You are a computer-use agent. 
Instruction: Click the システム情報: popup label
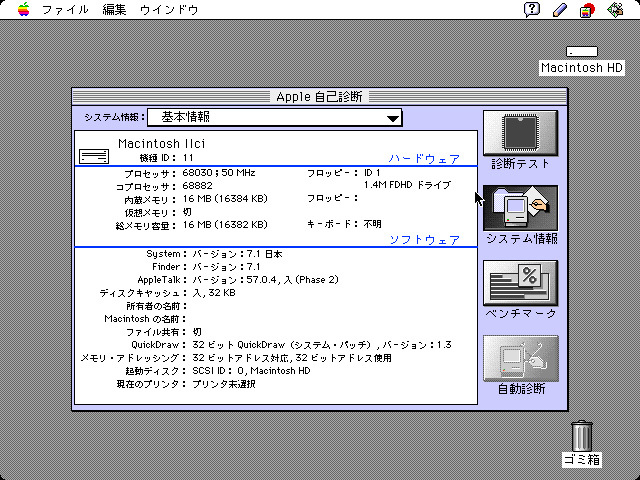tap(114, 118)
